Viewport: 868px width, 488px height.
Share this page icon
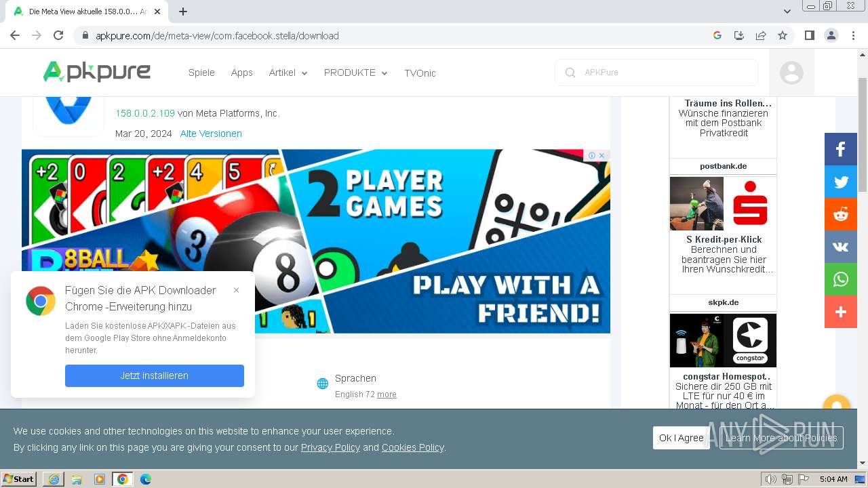click(761, 35)
